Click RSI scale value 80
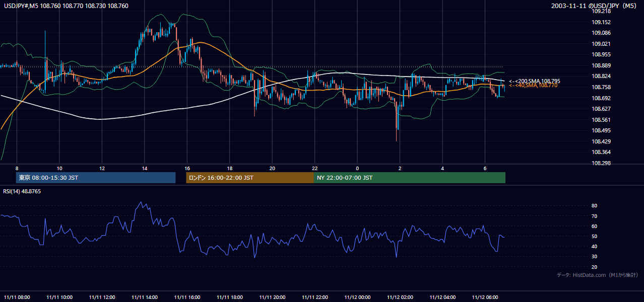 pos(594,206)
